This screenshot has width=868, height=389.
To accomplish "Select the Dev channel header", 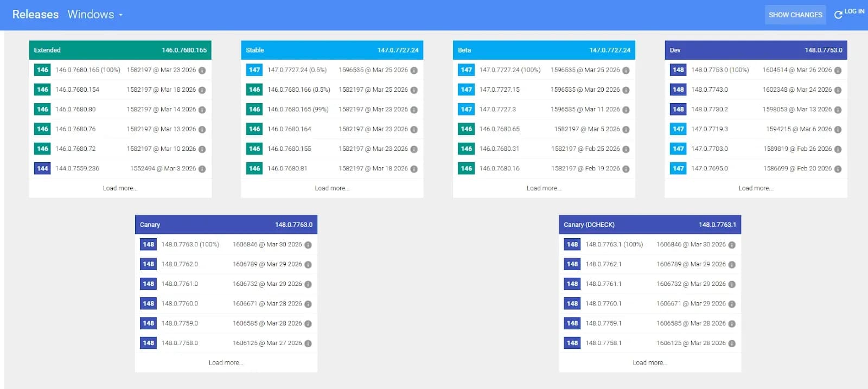I will pyautogui.click(x=756, y=50).
